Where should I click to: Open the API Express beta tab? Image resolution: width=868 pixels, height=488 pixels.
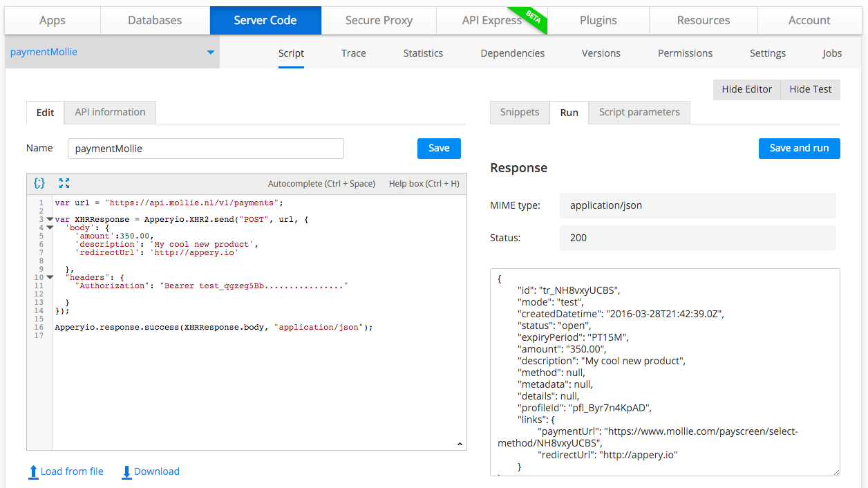[x=492, y=20]
